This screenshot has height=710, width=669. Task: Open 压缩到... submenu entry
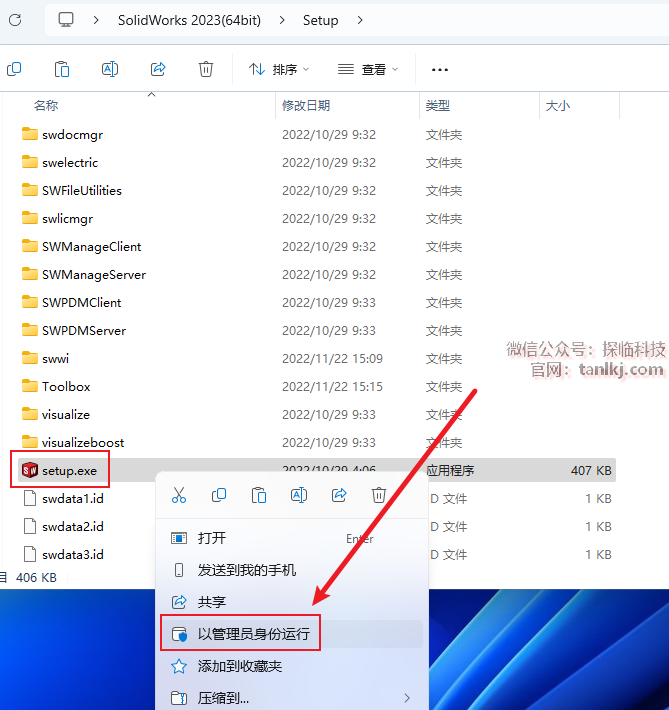[x=290, y=698]
